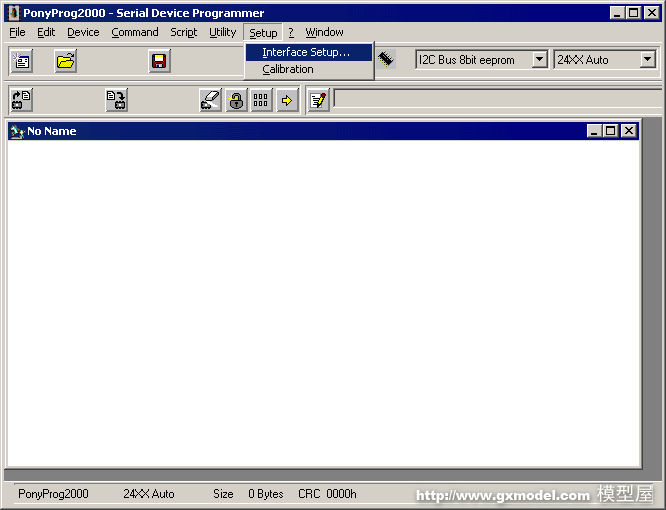Click the red floppy Save icon
This screenshot has width=666, height=510.
tap(159, 61)
